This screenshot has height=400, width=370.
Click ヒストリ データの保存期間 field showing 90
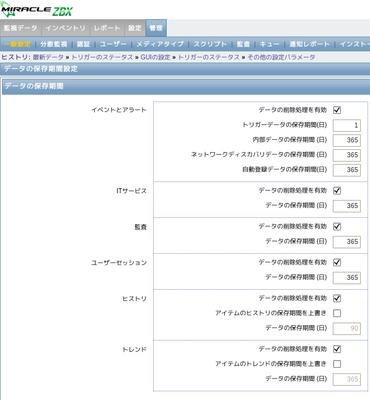347,328
